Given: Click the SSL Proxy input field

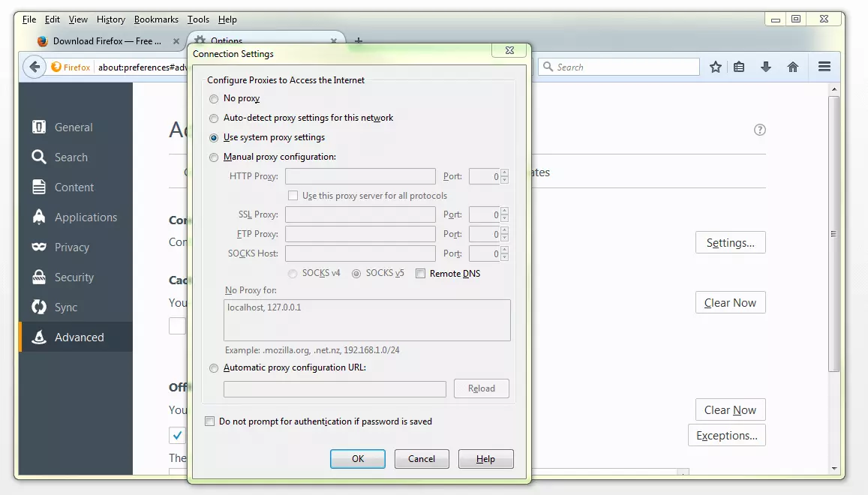Looking at the screenshot, I should (x=360, y=214).
